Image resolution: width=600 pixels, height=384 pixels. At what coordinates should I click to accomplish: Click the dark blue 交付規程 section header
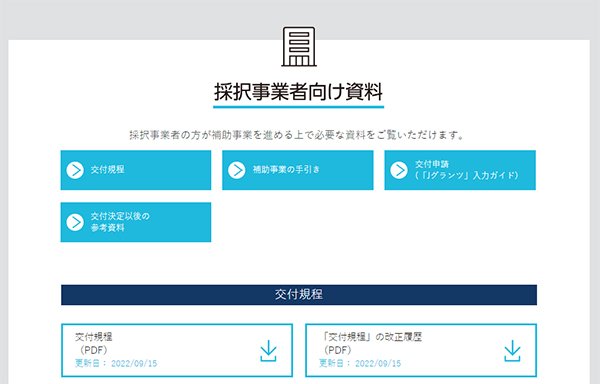pyautogui.click(x=299, y=295)
